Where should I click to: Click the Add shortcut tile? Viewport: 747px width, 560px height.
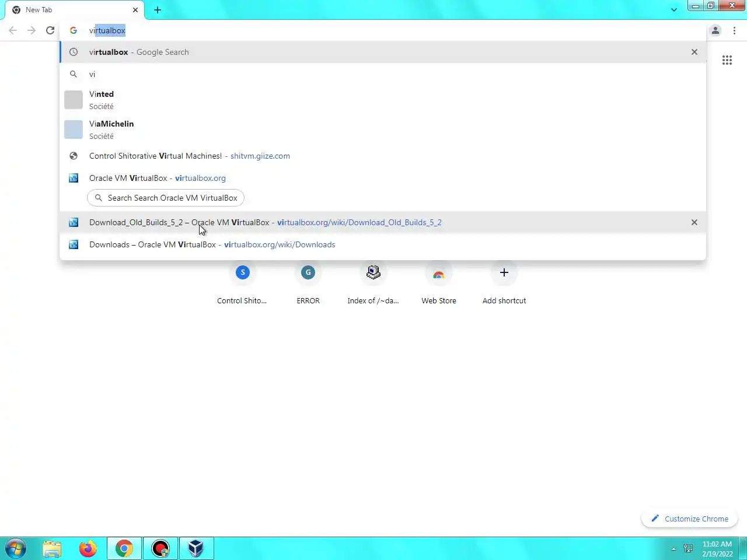[504, 282]
